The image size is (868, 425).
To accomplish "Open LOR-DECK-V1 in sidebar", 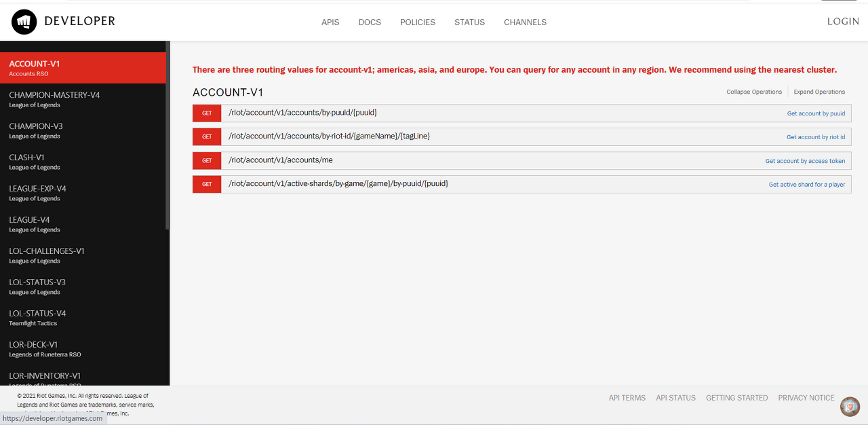I will click(x=83, y=349).
